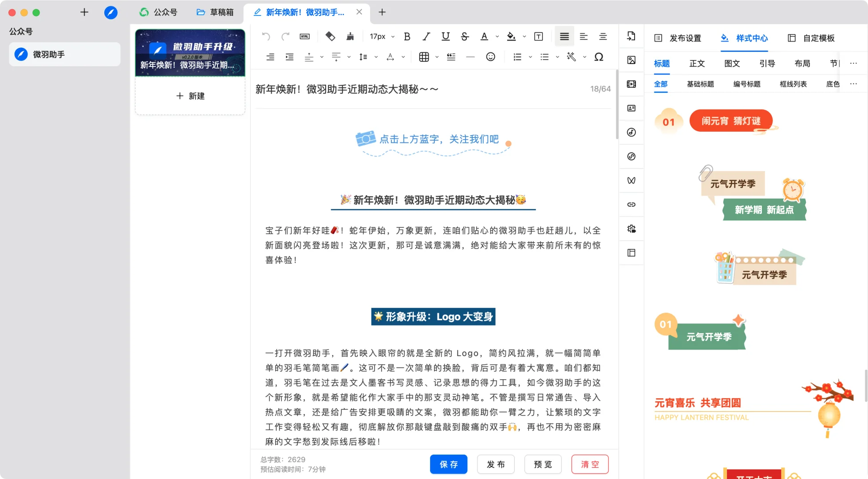Apply bold formatting to text
The width and height of the screenshot is (868, 479).
tap(406, 36)
